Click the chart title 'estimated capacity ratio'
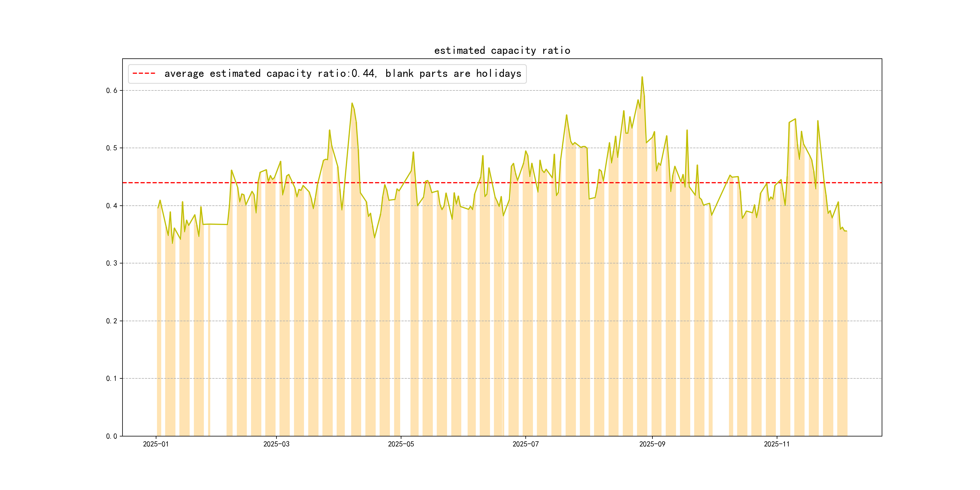Image resolution: width=980 pixels, height=490 pixels. pos(502,51)
